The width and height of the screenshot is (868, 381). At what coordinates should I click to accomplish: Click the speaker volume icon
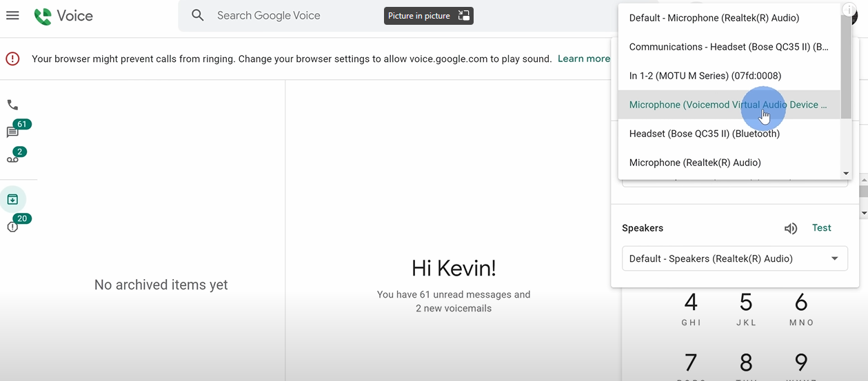(791, 229)
